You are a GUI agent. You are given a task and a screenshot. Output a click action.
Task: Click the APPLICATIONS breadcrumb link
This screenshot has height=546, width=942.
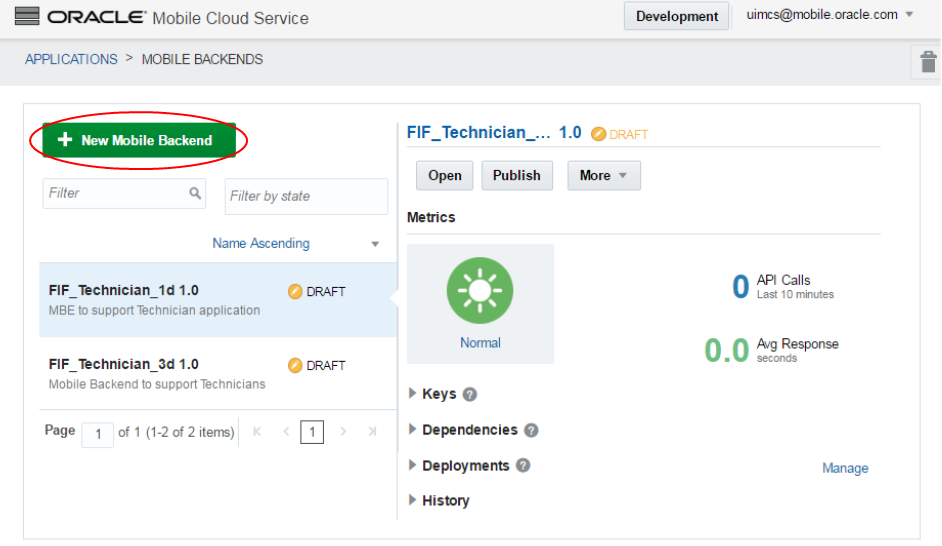coord(71,59)
